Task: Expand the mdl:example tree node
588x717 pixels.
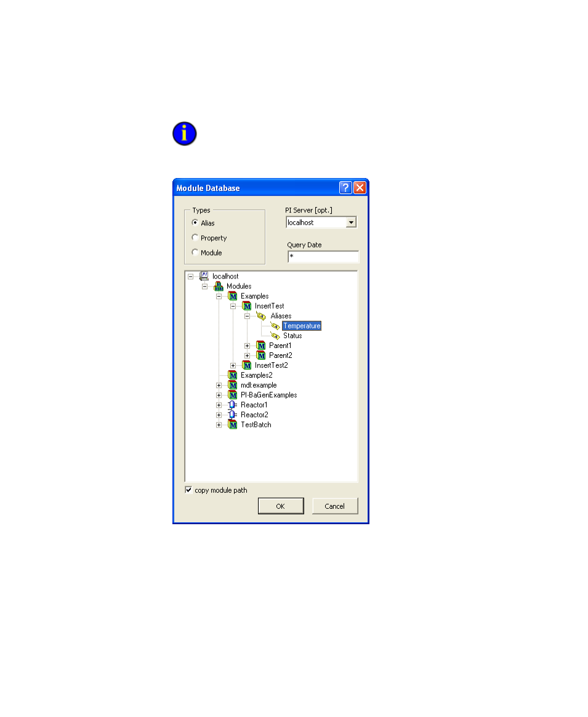Action: pyautogui.click(x=219, y=386)
